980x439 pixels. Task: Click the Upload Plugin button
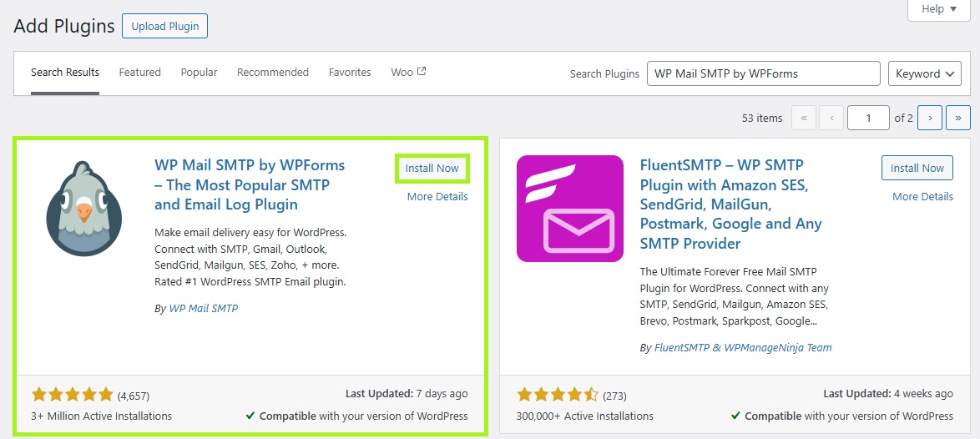coord(165,26)
